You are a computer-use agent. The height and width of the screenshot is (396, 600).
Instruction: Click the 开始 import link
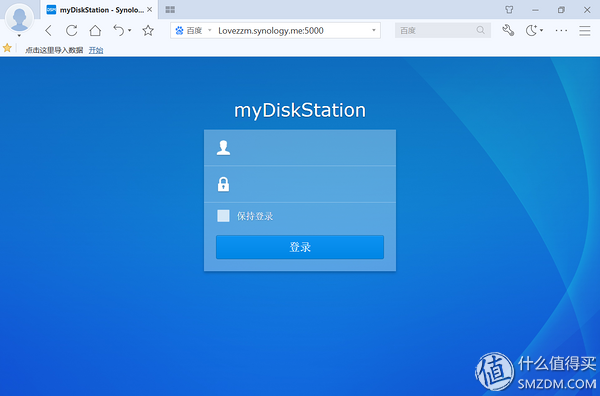point(96,50)
